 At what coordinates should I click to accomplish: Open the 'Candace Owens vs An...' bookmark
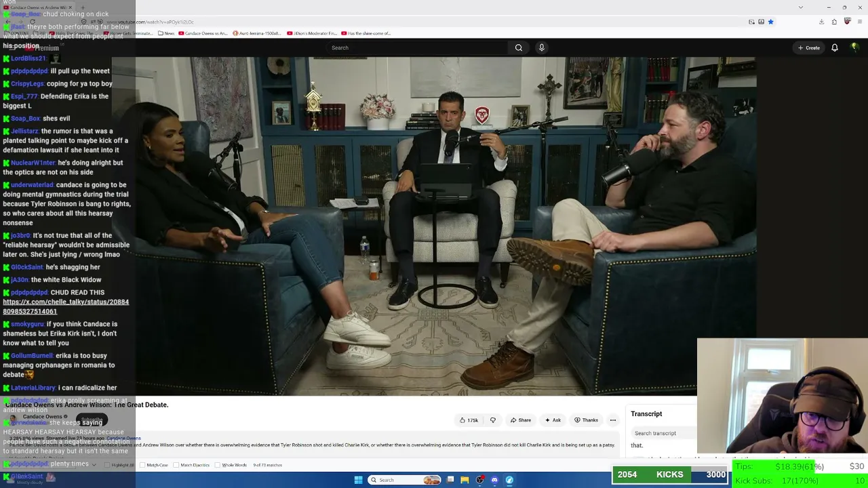202,33
